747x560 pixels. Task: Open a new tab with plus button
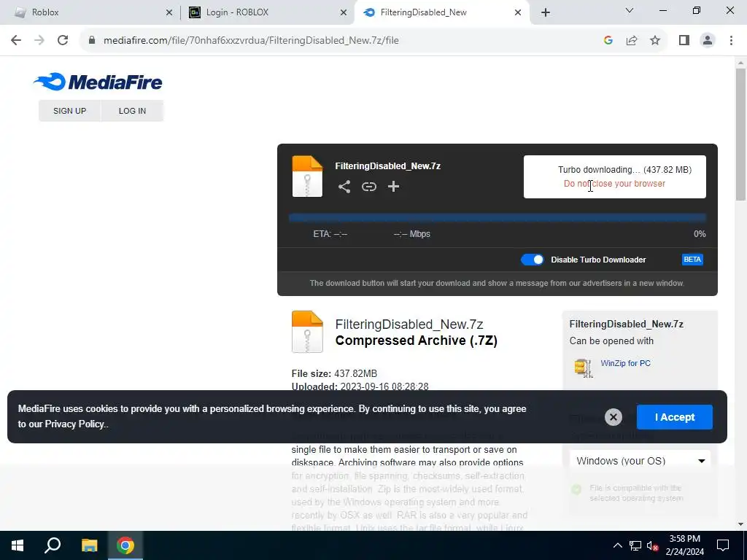point(546,12)
